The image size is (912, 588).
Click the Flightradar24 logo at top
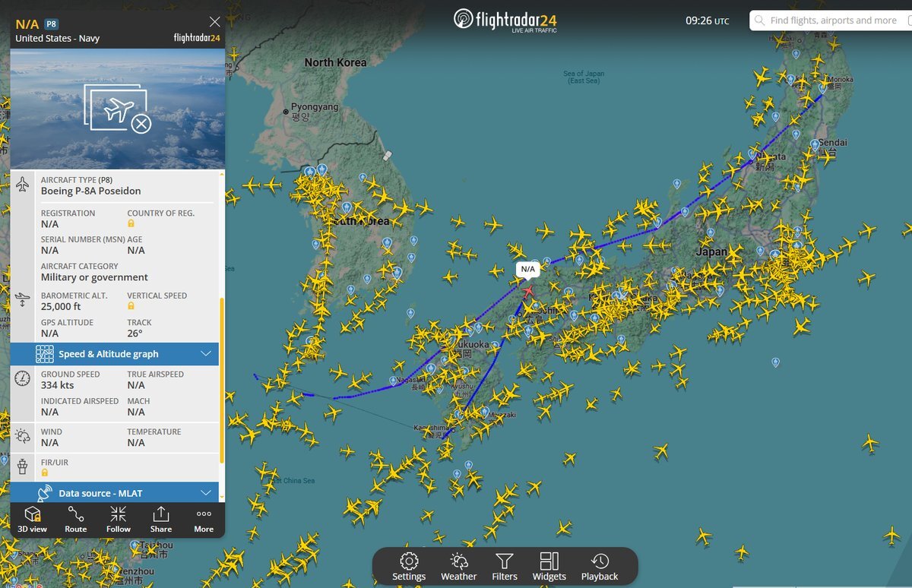pyautogui.click(x=516, y=20)
